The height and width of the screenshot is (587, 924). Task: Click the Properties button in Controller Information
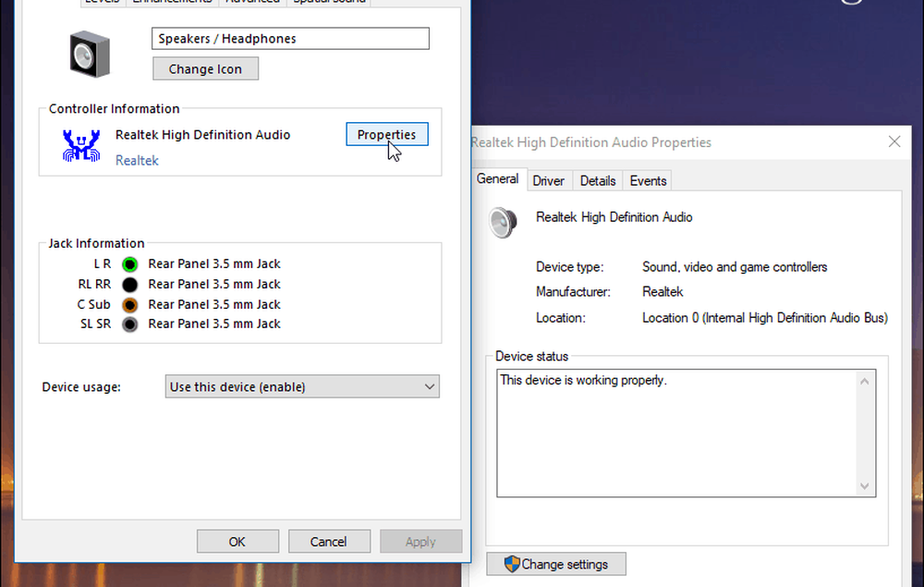tap(386, 134)
